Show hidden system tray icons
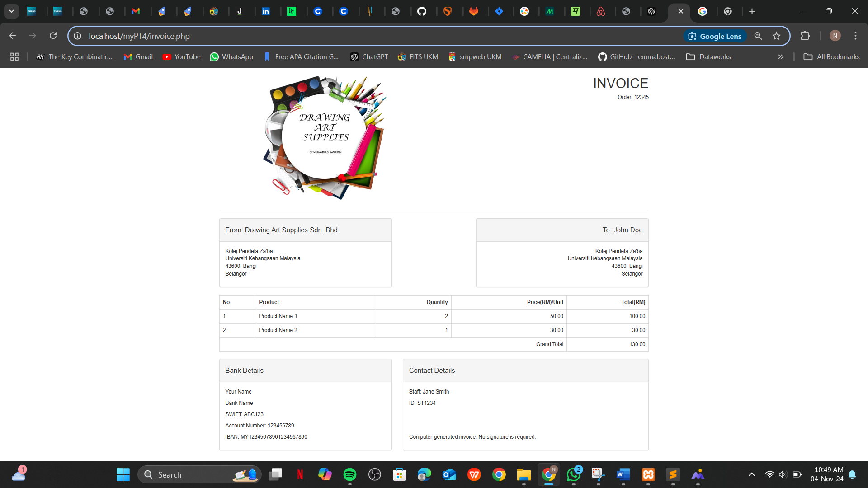The image size is (868, 488). point(752,474)
